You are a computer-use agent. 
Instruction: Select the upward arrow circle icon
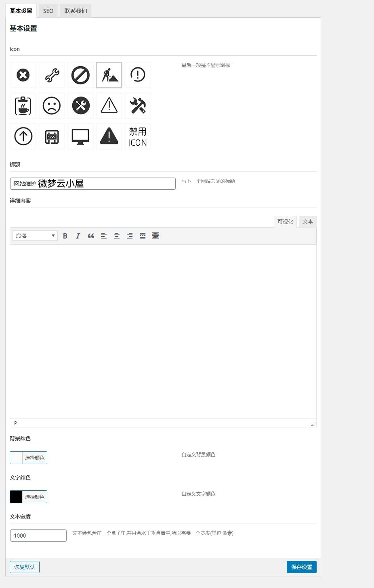coord(23,136)
